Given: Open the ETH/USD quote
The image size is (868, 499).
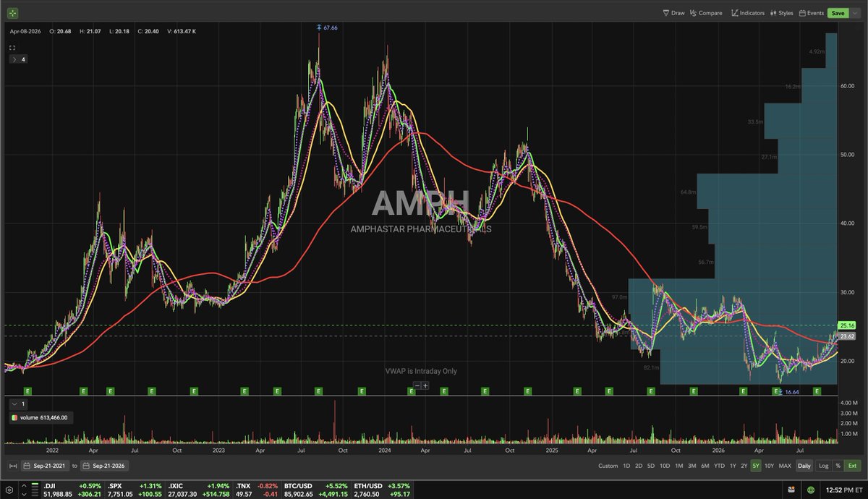Looking at the screenshot, I should tap(383, 490).
